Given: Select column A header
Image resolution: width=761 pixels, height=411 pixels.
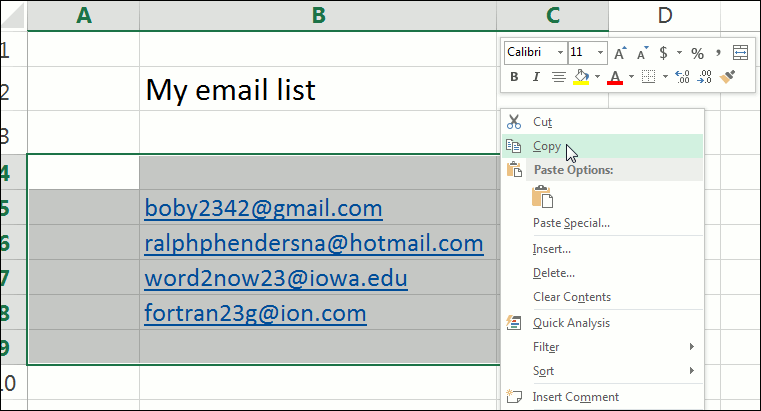Looking at the screenshot, I should pos(83,16).
